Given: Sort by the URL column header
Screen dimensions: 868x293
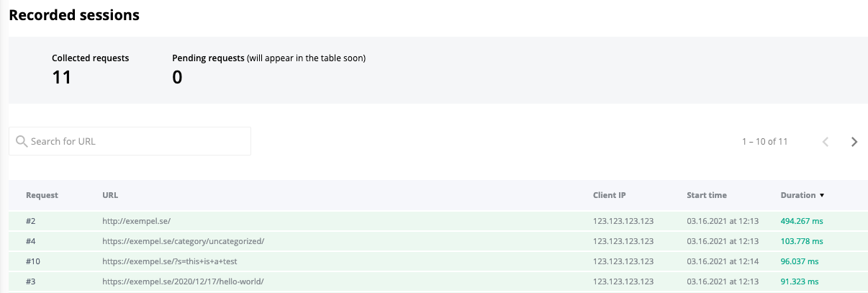Looking at the screenshot, I should (x=110, y=195).
